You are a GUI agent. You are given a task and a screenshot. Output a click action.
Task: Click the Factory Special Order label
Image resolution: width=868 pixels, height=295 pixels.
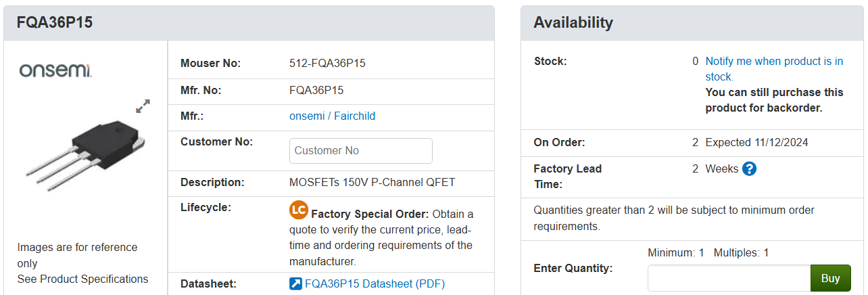tap(370, 214)
